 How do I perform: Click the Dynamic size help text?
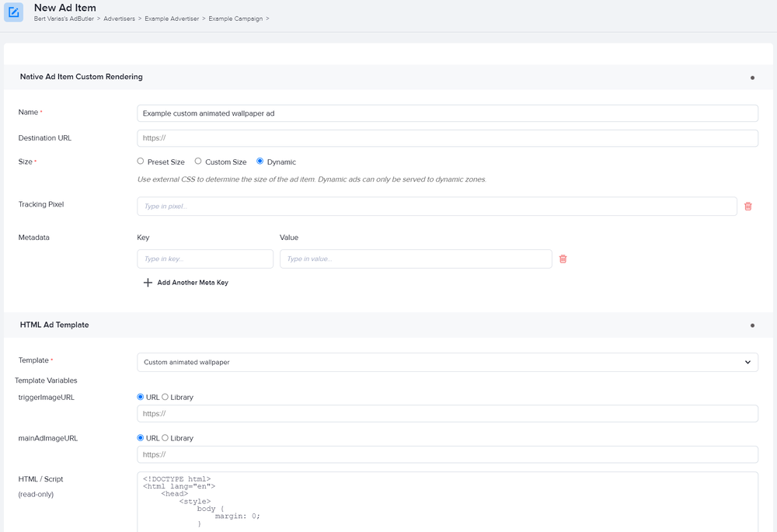pos(312,179)
